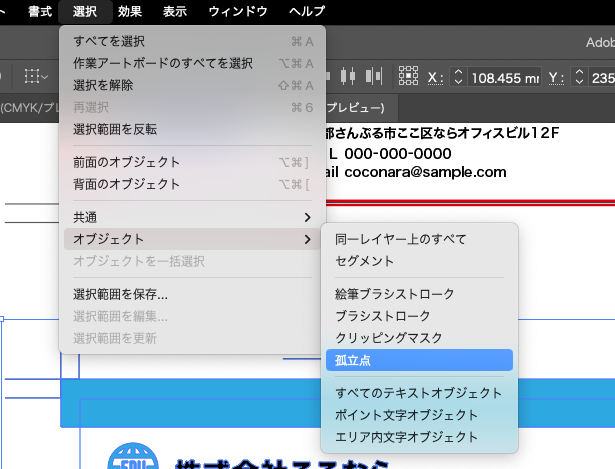Click the address text オフィスビル12F

click(x=508, y=133)
